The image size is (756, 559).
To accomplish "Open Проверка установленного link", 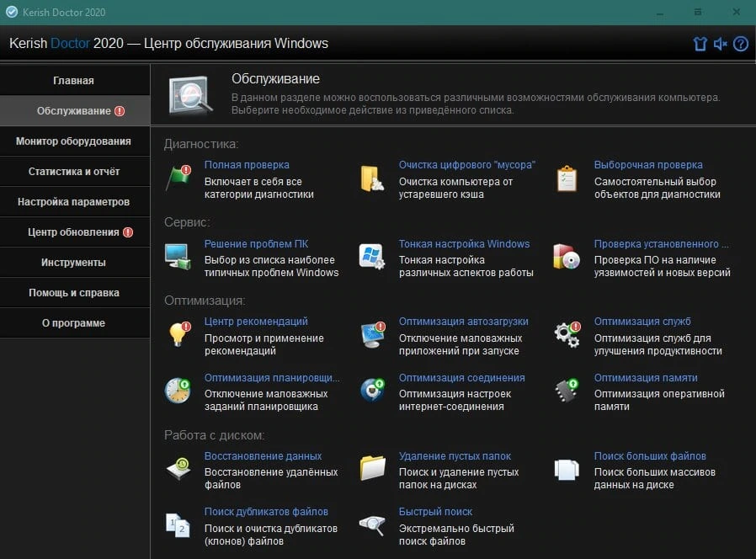I will pyautogui.click(x=661, y=243).
